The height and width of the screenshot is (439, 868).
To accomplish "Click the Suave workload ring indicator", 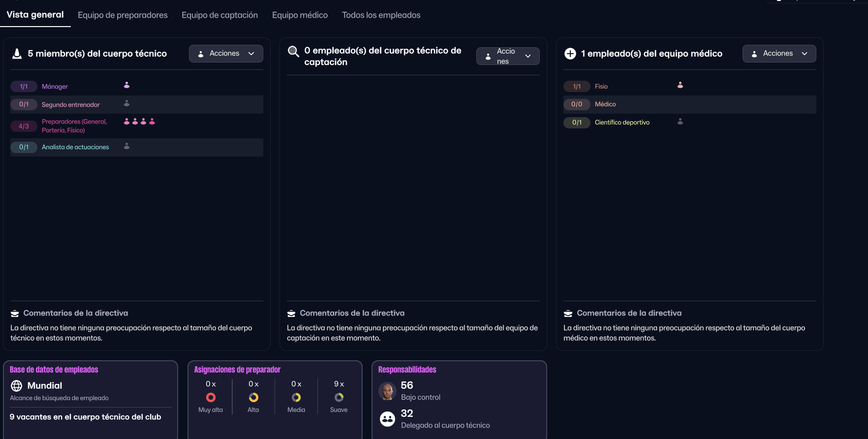I will point(339,397).
